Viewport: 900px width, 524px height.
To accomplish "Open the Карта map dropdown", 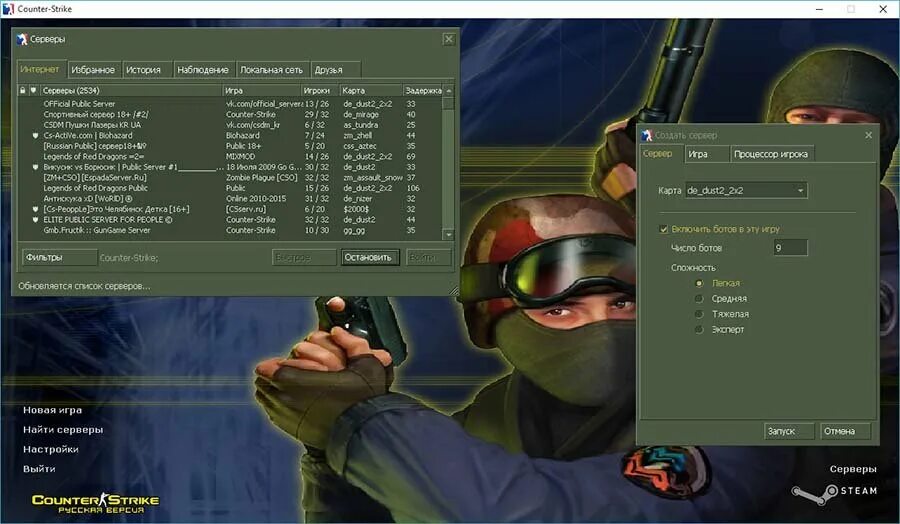I will 746,191.
